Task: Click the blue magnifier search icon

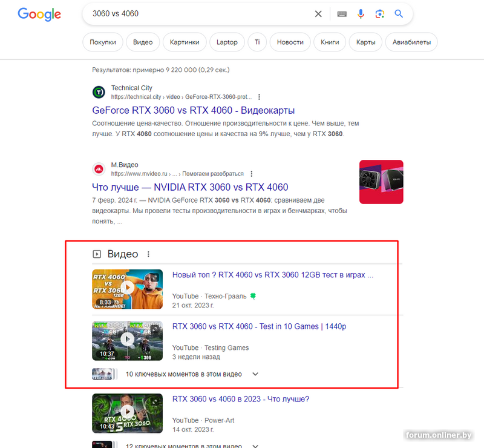Action: pyautogui.click(x=399, y=13)
